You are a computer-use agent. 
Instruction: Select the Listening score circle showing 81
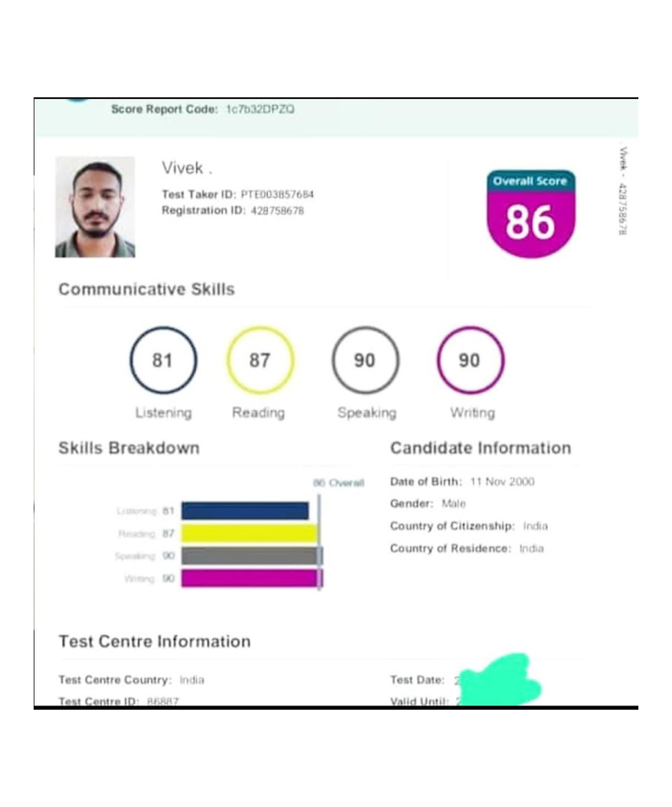pyautogui.click(x=163, y=361)
